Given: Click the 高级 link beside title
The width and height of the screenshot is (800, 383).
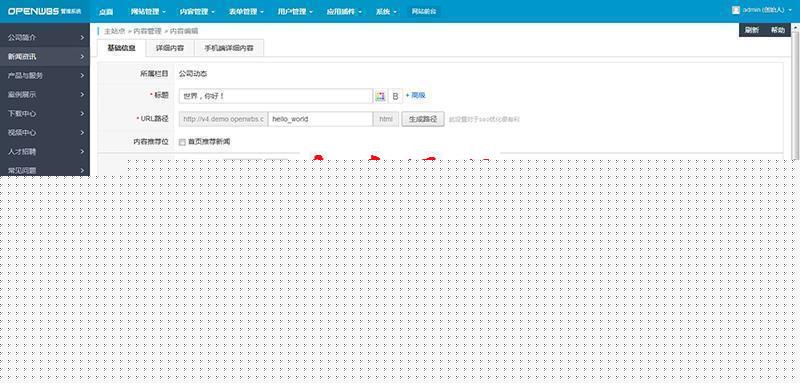Looking at the screenshot, I should click(416, 95).
